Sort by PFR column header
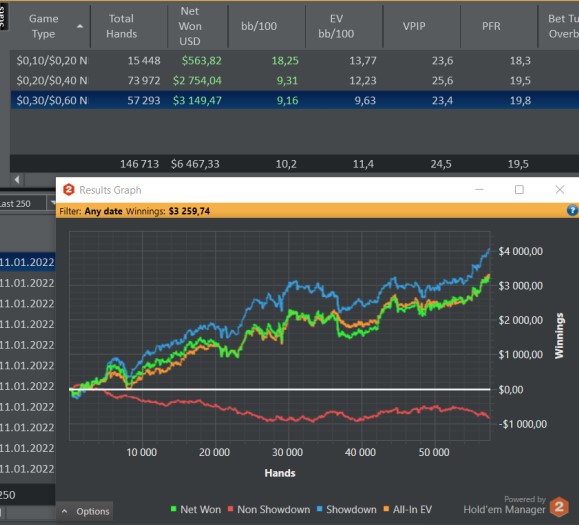This screenshot has height=525, width=579. pyautogui.click(x=491, y=26)
